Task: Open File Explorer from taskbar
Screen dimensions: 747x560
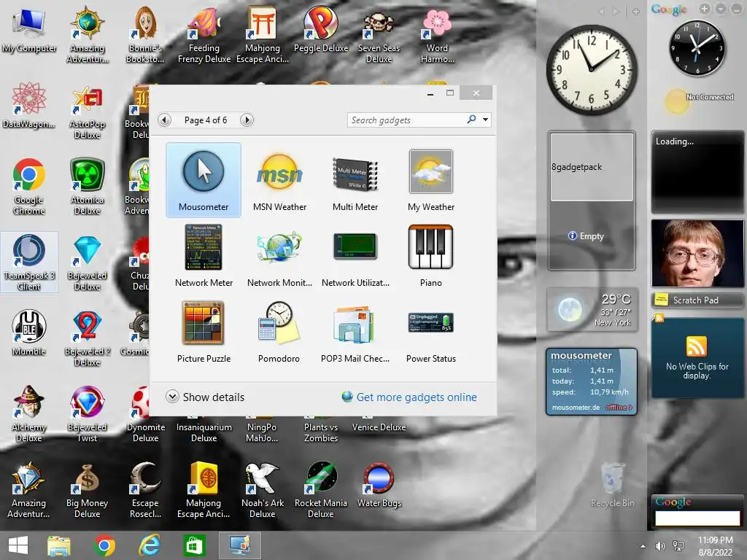Action: point(58,545)
